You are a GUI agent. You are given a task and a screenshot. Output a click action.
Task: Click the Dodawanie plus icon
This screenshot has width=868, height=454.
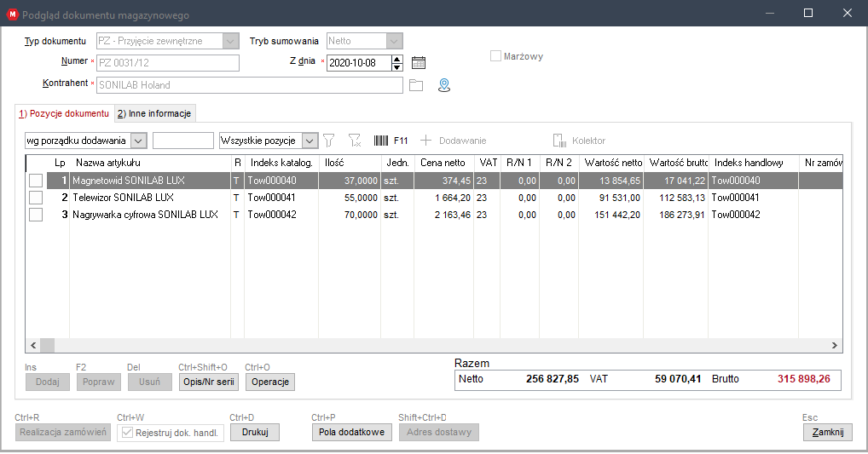[x=425, y=141]
